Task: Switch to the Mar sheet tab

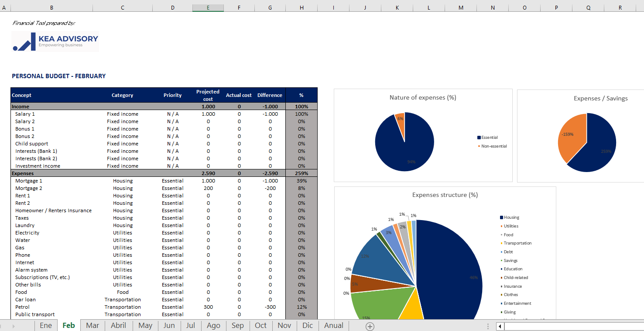Action: click(x=92, y=326)
